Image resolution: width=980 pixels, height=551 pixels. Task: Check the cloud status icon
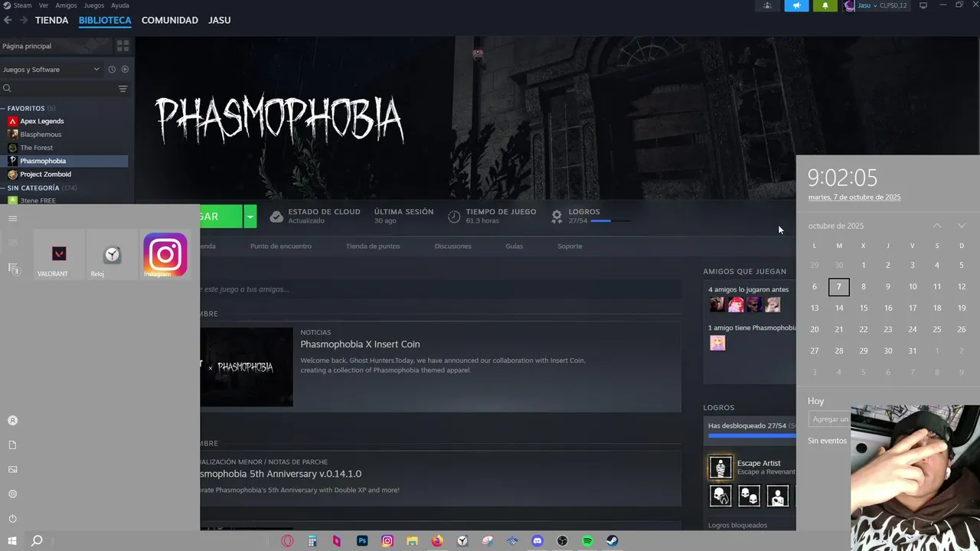[276, 217]
